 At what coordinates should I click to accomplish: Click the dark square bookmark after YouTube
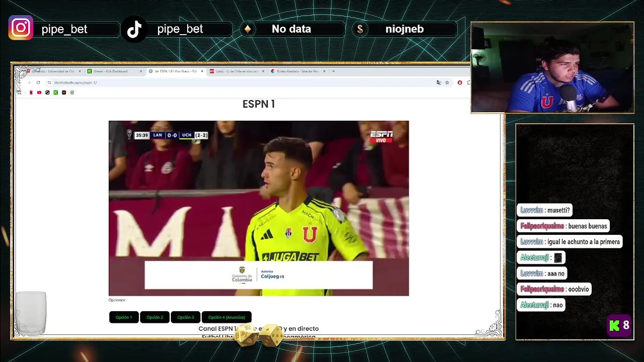coord(47,93)
